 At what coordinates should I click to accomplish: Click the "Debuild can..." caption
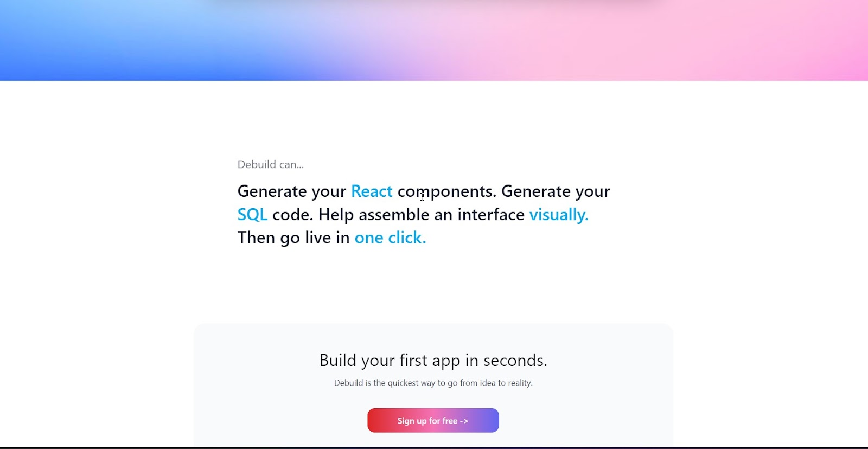pos(271,164)
